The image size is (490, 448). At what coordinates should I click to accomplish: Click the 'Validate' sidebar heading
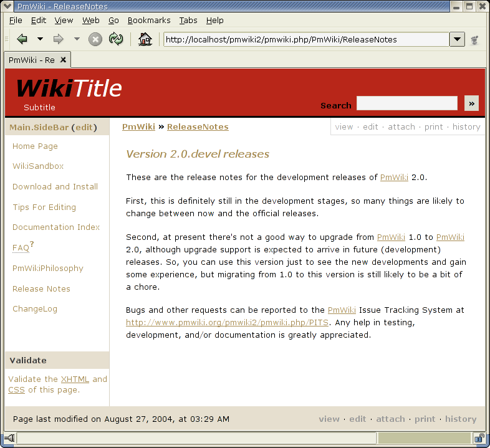[28, 361]
